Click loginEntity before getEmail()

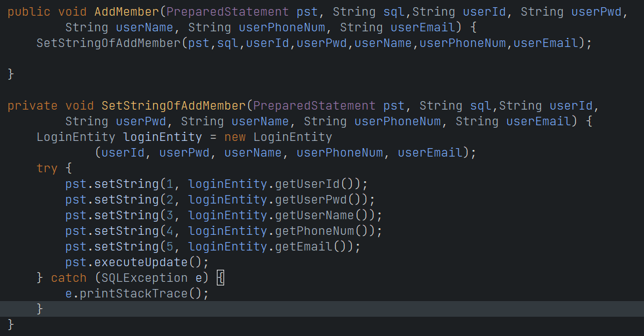228,246
